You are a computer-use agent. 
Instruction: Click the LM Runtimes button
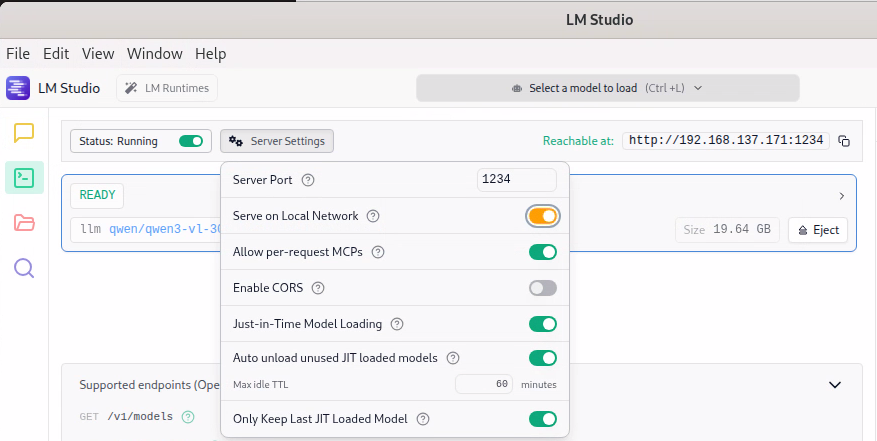click(x=167, y=88)
